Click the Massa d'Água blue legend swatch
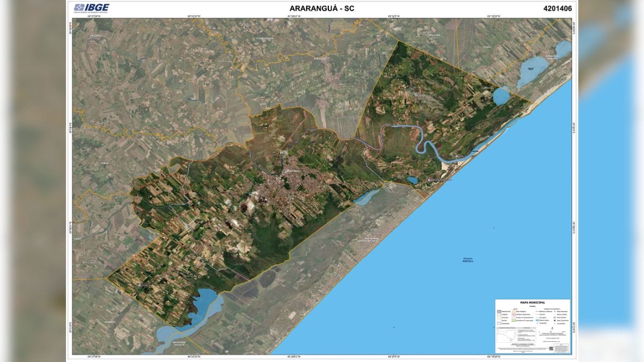The image size is (644, 362). 537,320
